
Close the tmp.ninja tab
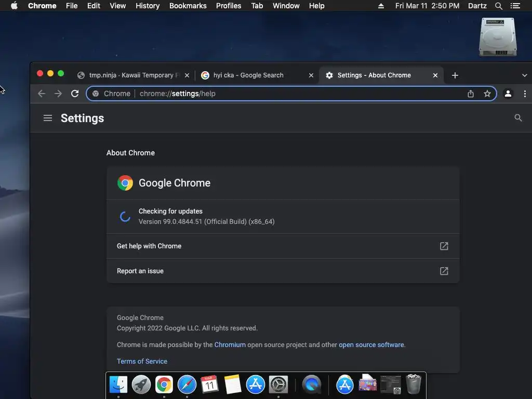[187, 75]
